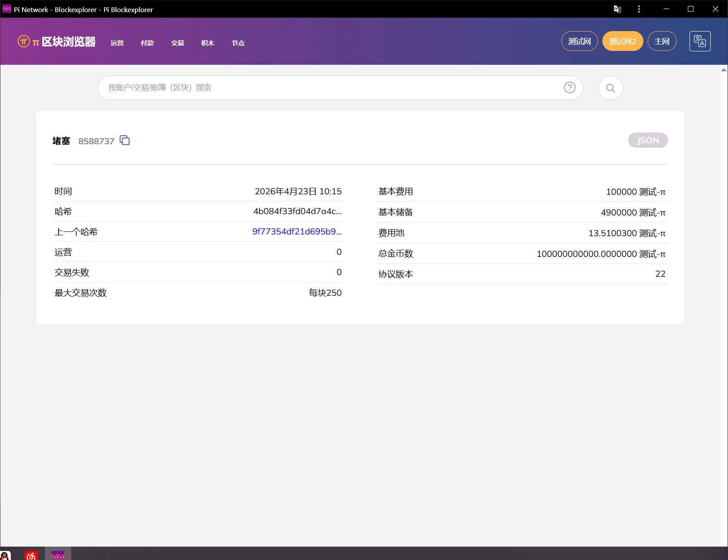Open the 付款 menu item
728x560 pixels.
pyautogui.click(x=147, y=43)
